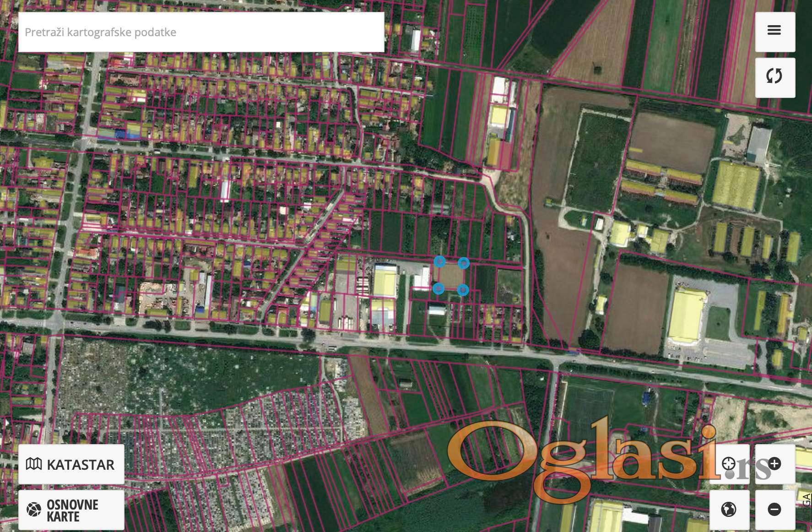Open the OSNOVNE KARTE base maps
Screen dimensions: 812x532
tap(71, 510)
